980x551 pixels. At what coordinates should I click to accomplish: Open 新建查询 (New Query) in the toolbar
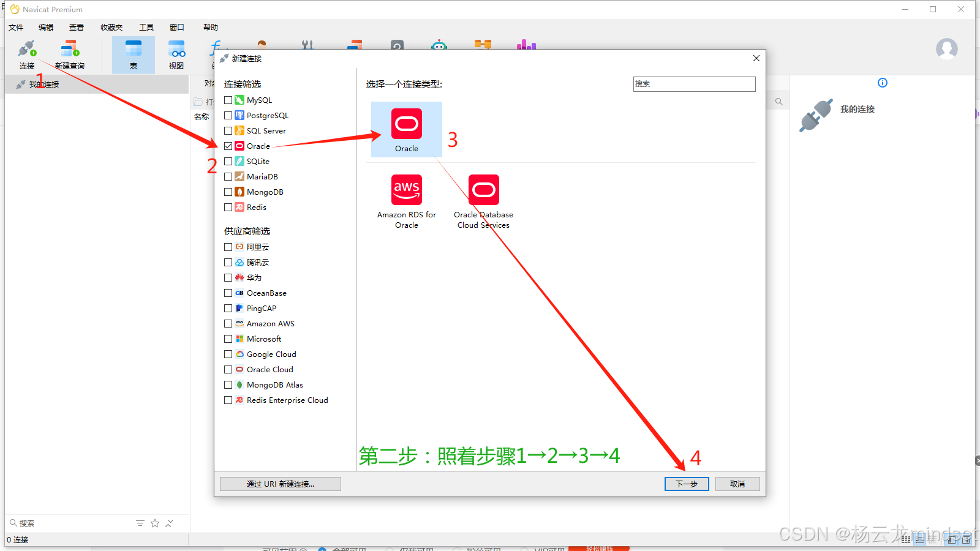(x=70, y=54)
